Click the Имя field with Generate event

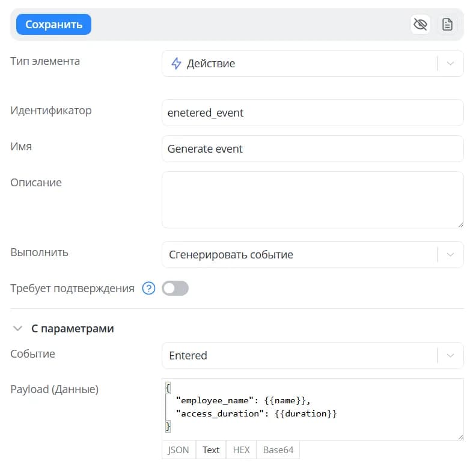(313, 149)
